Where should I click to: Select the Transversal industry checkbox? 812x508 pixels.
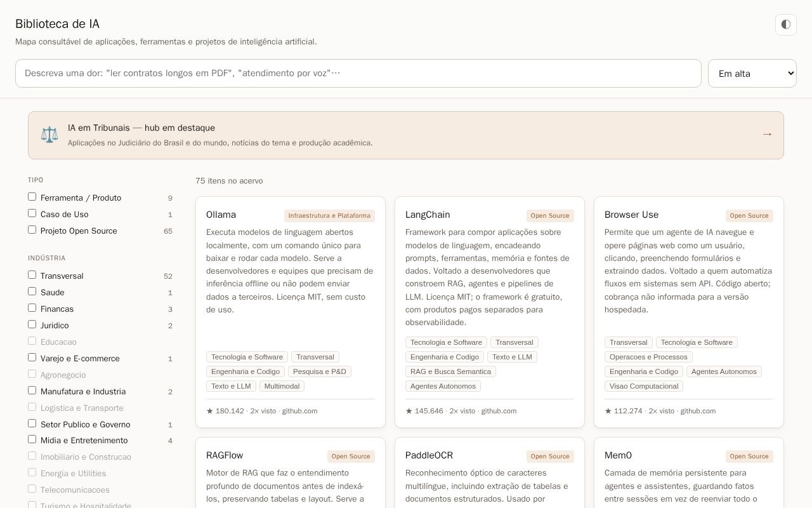click(32, 275)
